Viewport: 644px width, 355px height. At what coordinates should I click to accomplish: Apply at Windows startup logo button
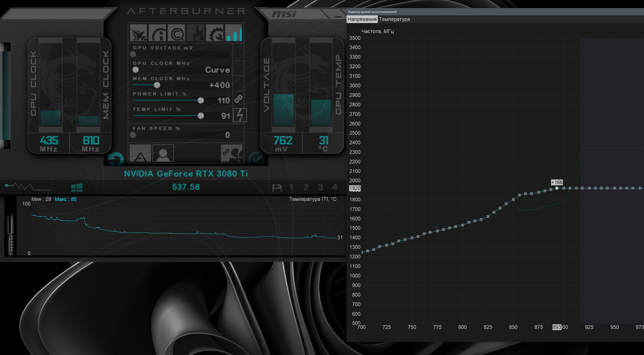77,187
